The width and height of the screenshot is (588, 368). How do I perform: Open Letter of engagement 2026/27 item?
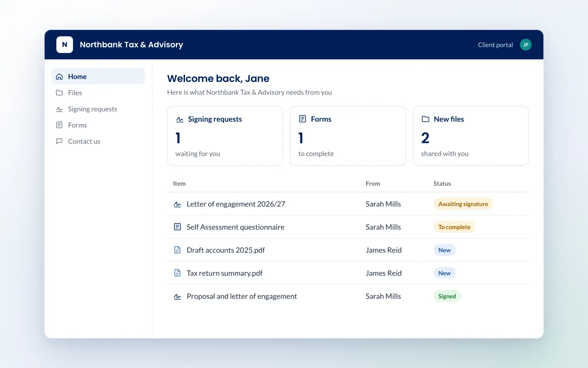pyautogui.click(x=236, y=204)
